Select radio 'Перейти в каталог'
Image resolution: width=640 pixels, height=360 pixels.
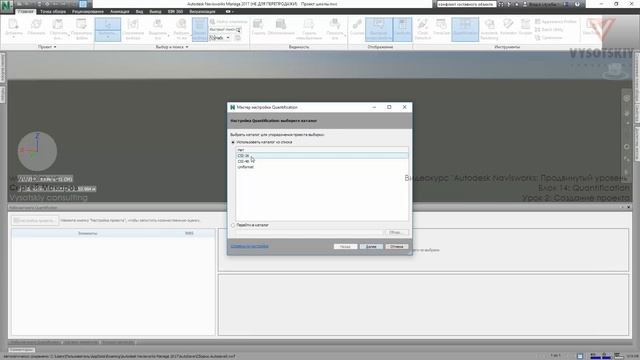(x=233, y=225)
